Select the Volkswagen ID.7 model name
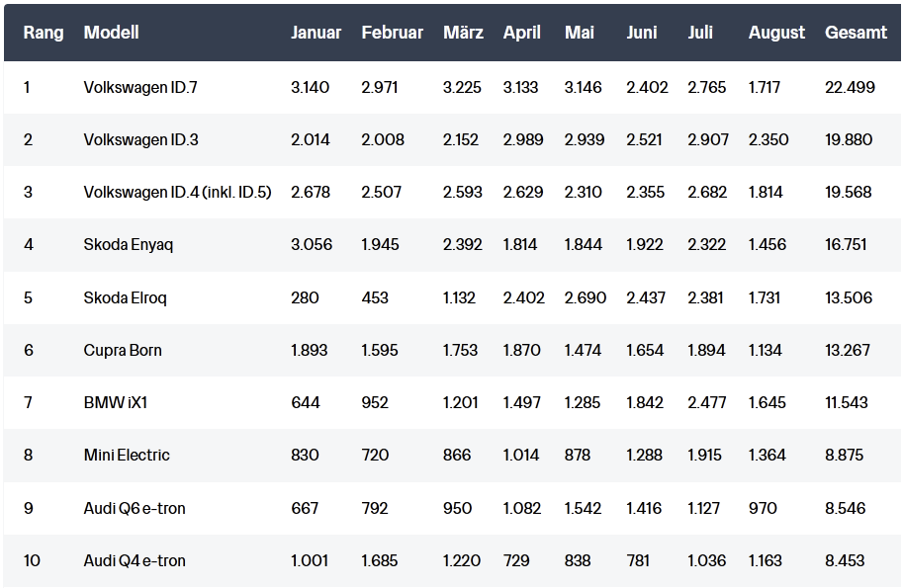This screenshot has width=904, height=588. pos(140,88)
